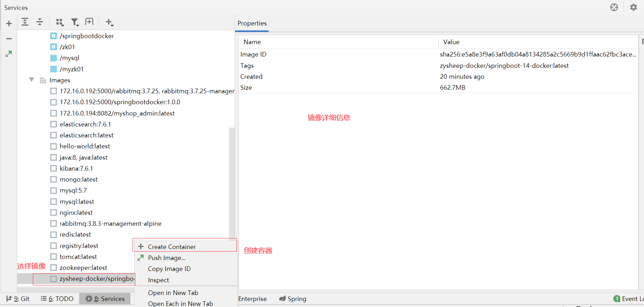Select the myshop_admin:latest image icon
The image size is (644, 307).
click(x=53, y=113)
